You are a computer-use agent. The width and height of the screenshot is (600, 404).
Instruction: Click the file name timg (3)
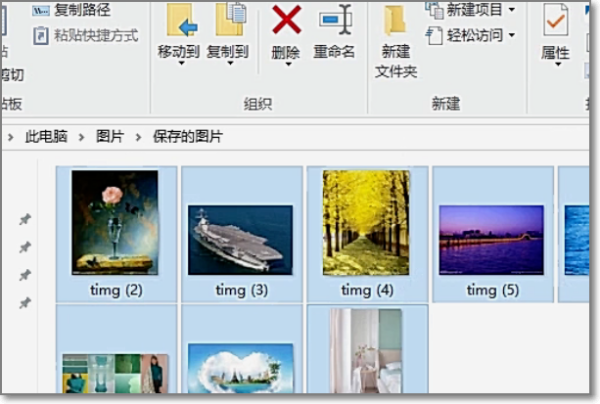click(242, 290)
